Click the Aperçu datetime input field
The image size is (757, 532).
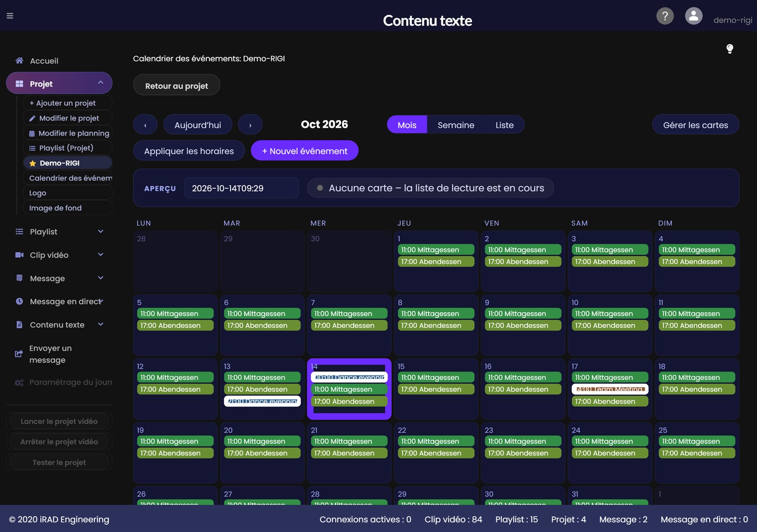point(242,188)
